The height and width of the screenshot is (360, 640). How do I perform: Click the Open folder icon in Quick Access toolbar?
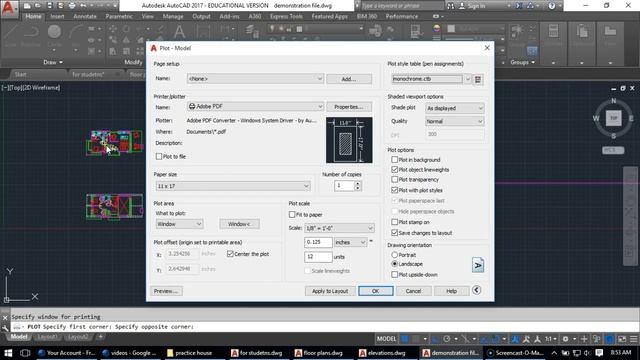38,6
